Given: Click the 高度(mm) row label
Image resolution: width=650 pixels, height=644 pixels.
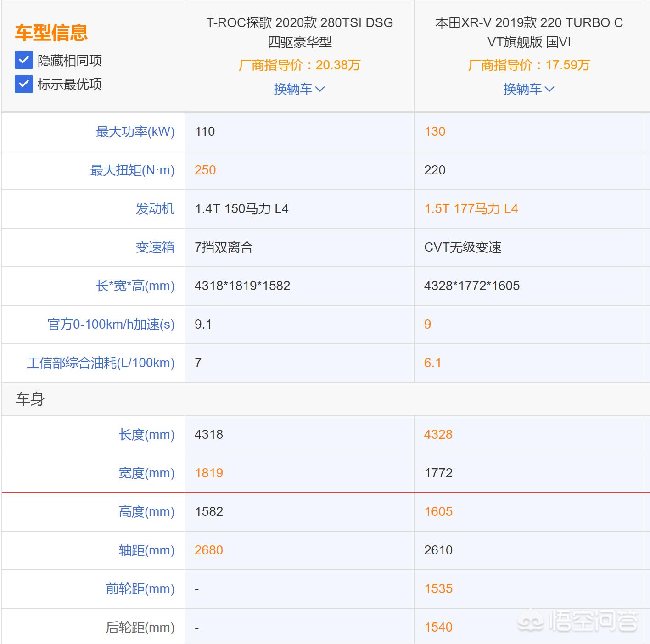Looking at the screenshot, I should tap(147, 512).
